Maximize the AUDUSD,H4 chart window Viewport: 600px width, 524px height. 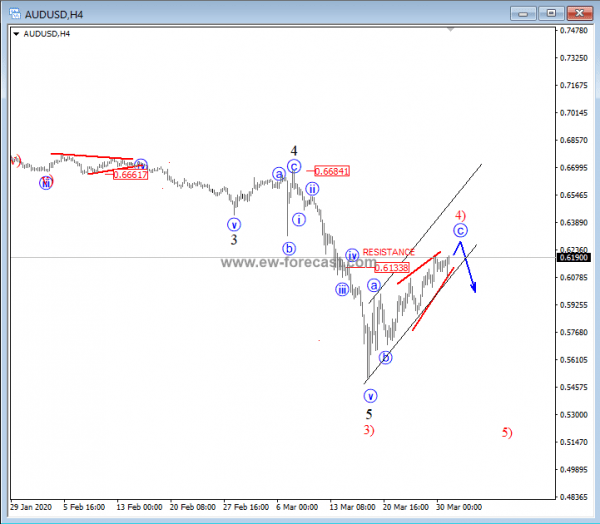(x=548, y=12)
